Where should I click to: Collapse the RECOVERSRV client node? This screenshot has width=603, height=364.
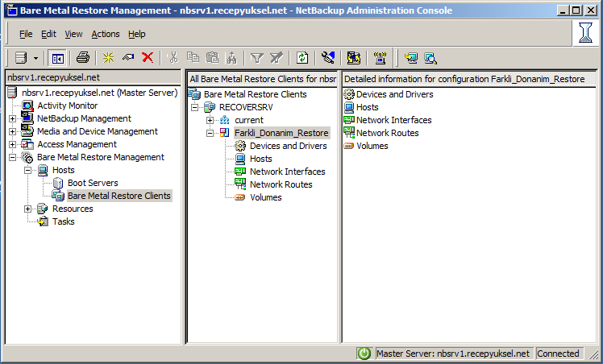(195, 107)
